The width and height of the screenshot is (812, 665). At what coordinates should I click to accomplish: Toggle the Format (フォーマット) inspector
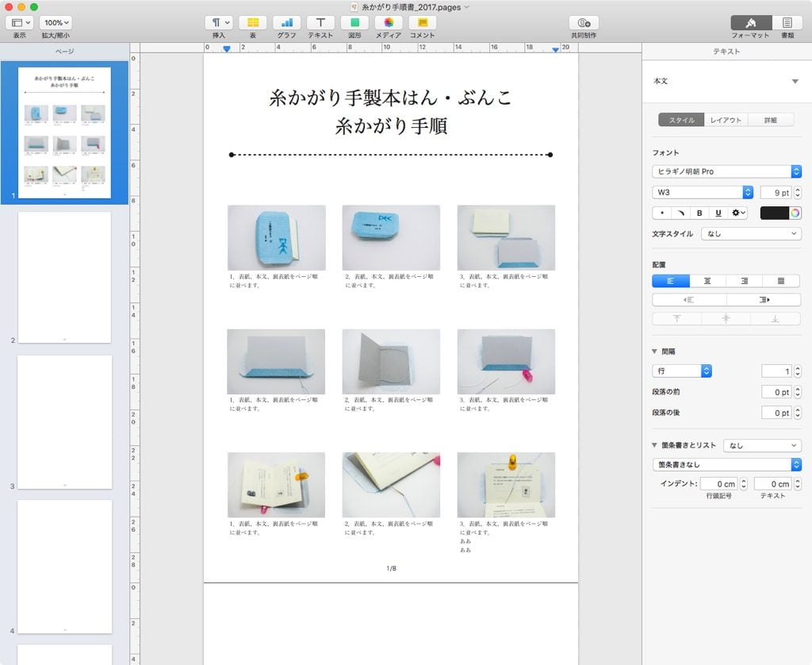point(751,23)
